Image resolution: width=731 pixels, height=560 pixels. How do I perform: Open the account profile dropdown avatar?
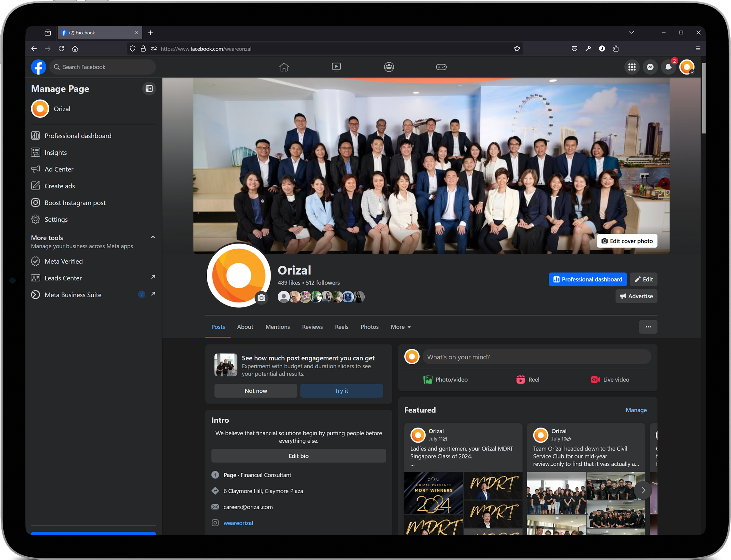pyautogui.click(x=687, y=67)
